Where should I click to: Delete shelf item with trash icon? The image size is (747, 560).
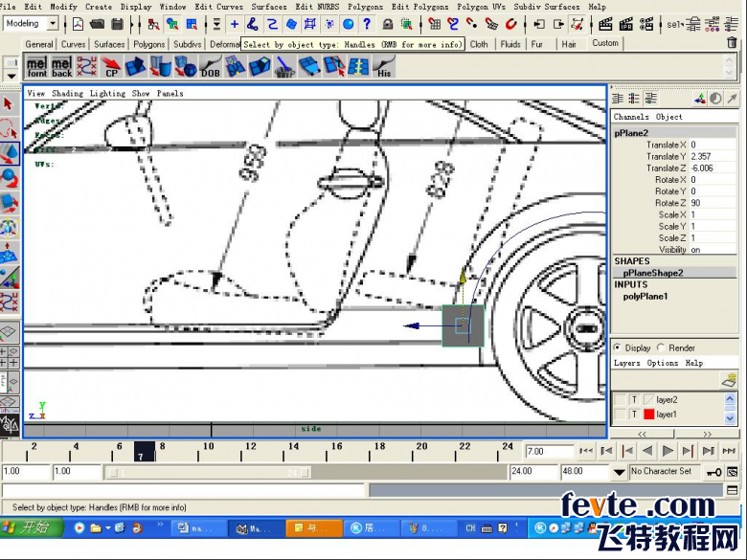coord(732,43)
